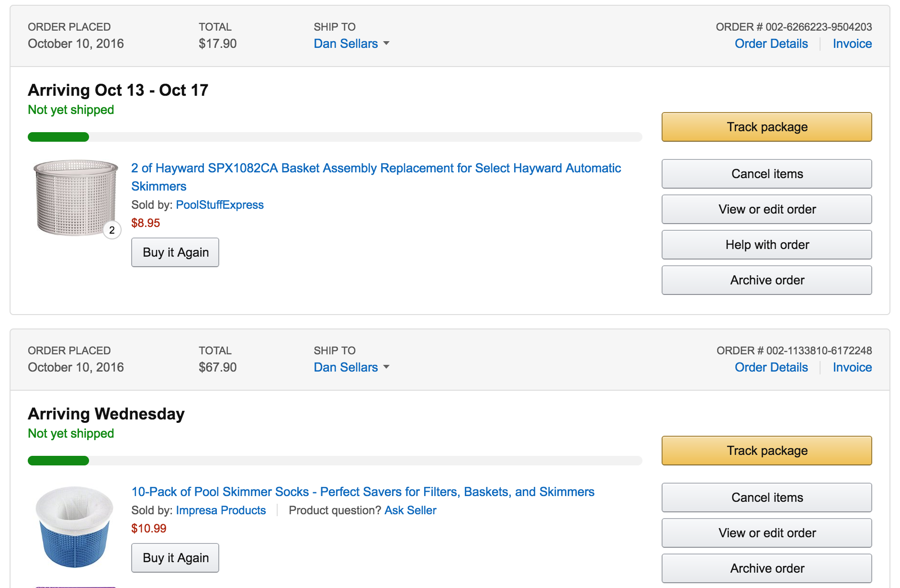Open Invoice for the first order
Image resolution: width=900 pixels, height=588 pixels.
852,44
